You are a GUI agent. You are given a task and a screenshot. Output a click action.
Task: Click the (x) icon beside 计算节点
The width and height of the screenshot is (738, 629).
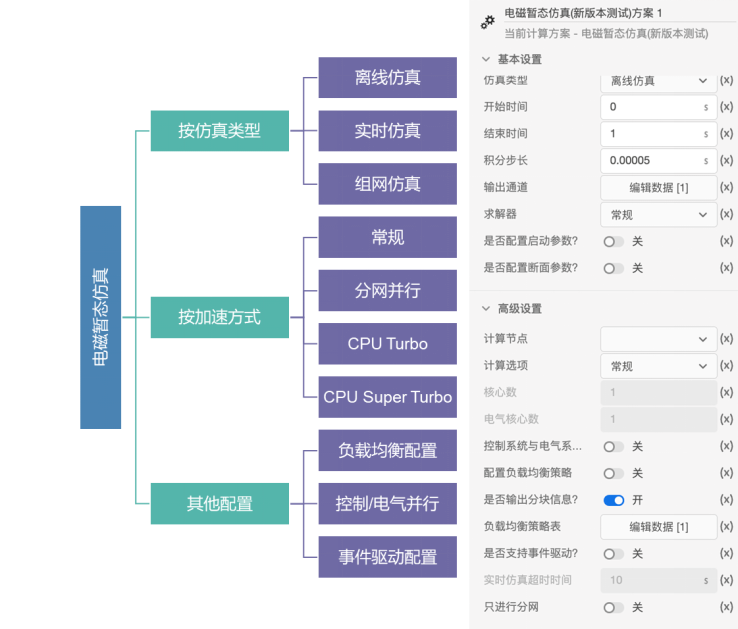727,339
